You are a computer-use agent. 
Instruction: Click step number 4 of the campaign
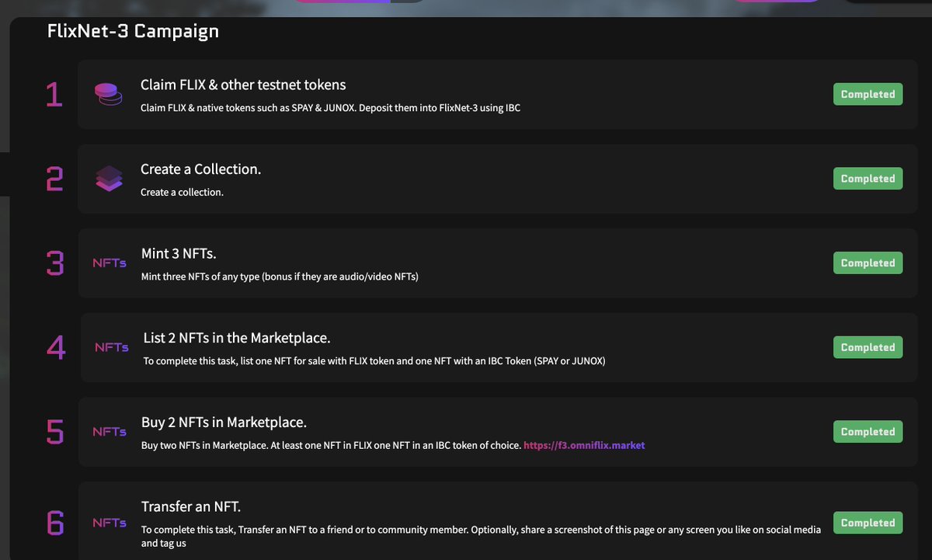pos(56,347)
